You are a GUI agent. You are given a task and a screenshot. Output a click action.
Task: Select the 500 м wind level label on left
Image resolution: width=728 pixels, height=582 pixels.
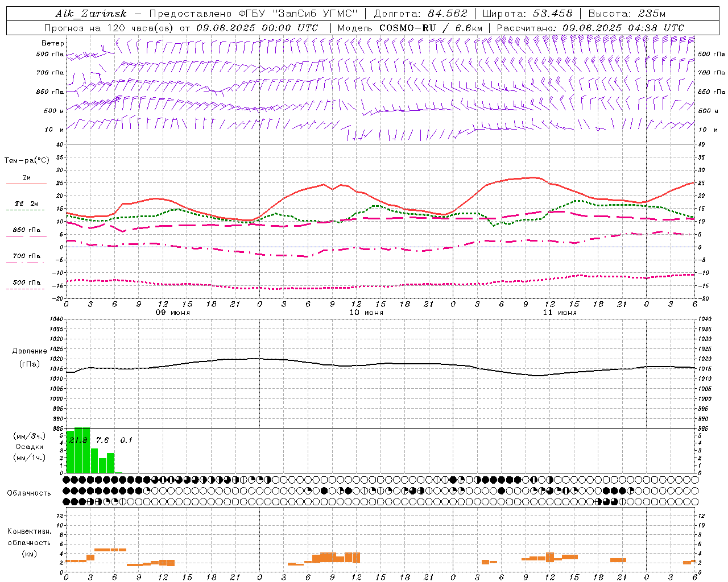click(54, 111)
